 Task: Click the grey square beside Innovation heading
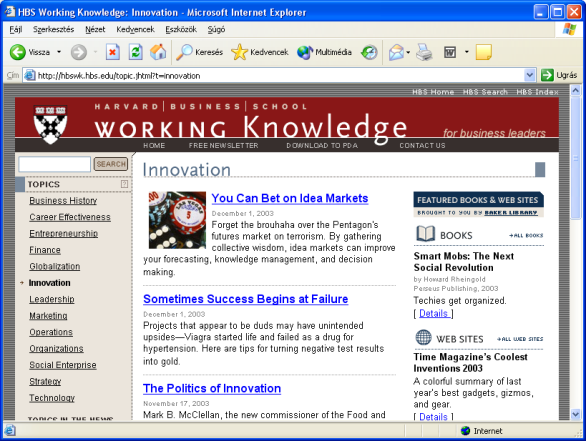[x=540, y=169]
